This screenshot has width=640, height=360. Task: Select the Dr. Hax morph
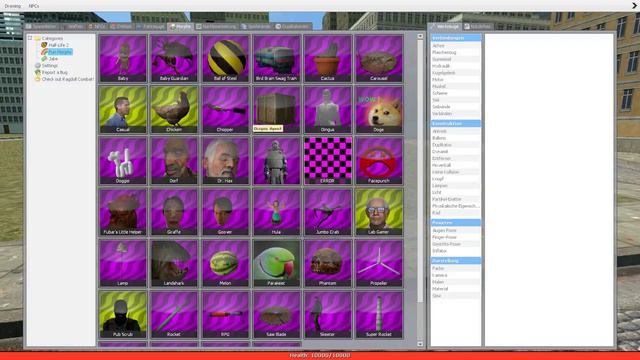225,161
